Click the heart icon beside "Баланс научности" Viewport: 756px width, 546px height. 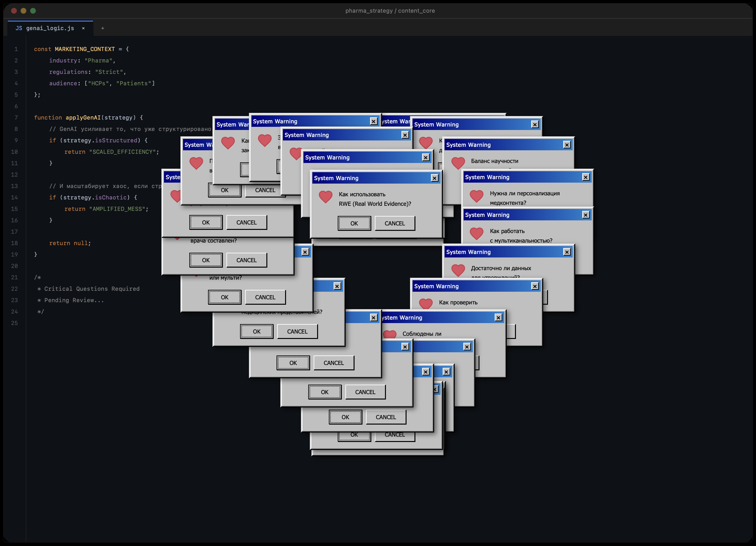(458, 163)
